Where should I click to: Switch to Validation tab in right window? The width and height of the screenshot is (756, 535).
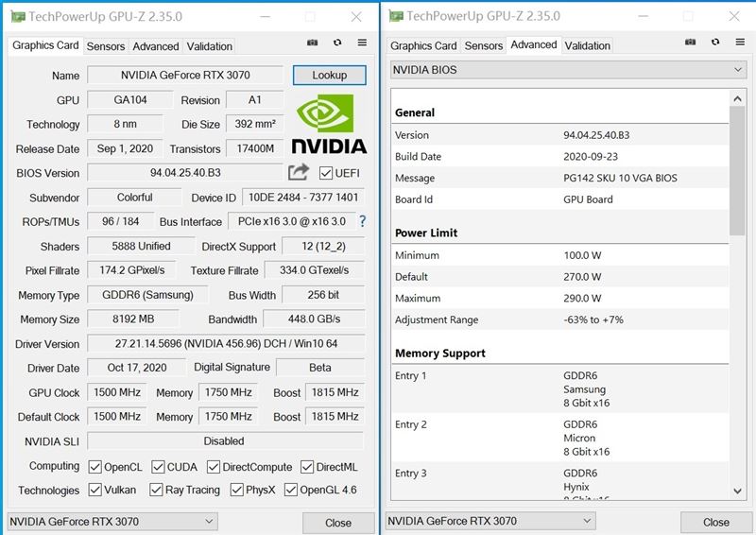(587, 45)
